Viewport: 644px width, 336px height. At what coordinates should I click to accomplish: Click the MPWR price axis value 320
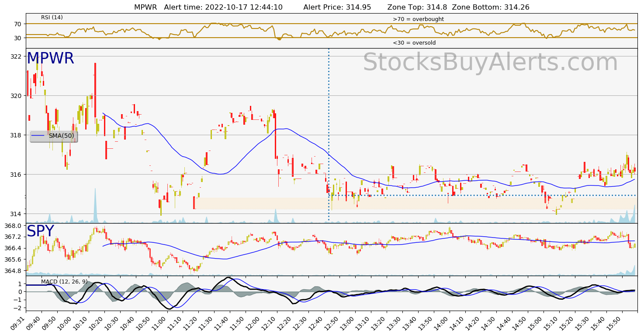[16, 96]
